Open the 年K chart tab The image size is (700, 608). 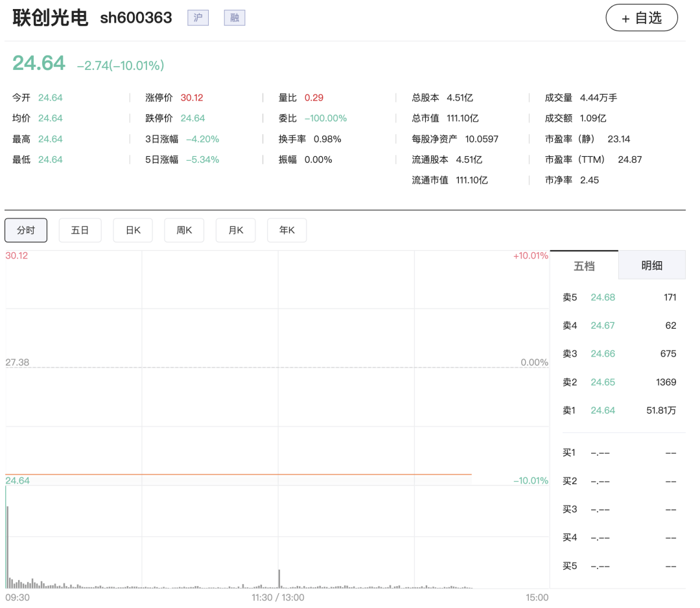287,230
